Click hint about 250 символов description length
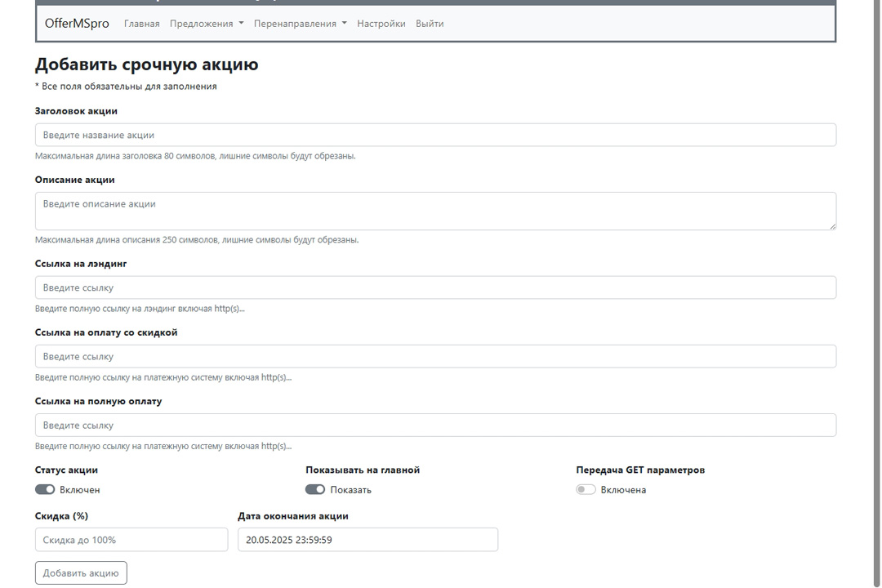Viewport: 882px width, 588px height. [x=197, y=240]
